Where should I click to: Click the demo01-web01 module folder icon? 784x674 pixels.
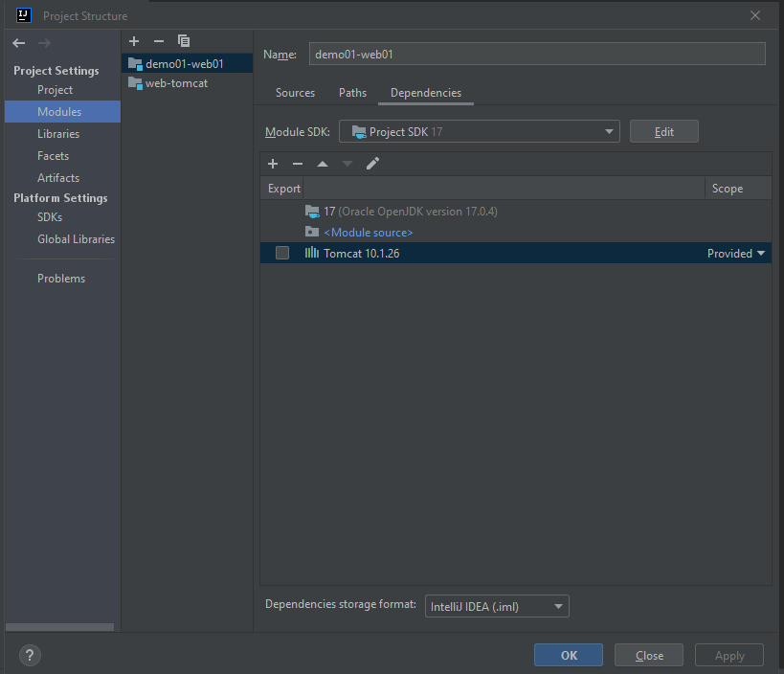pos(135,64)
